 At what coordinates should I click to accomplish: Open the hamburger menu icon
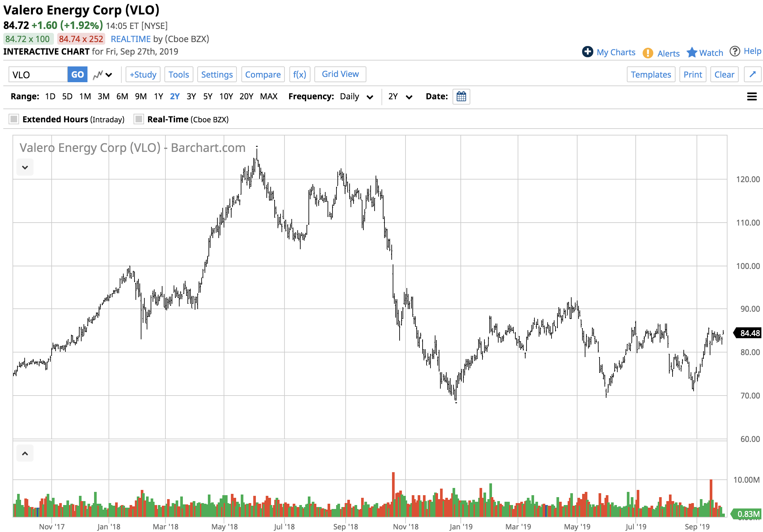point(751,96)
